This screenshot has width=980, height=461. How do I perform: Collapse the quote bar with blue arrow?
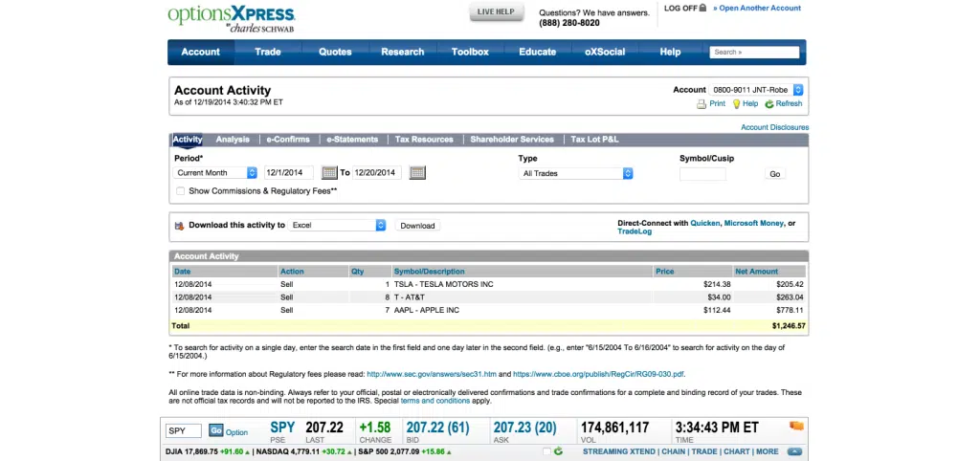click(794, 451)
